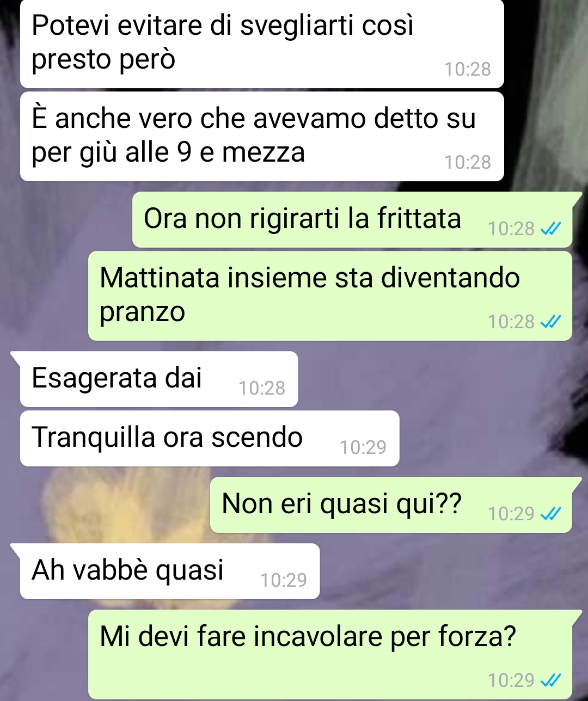Tap the read checkmarks on 'Ora non rigirarti la frittata'
This screenshot has height=701, width=588.
coord(550,229)
